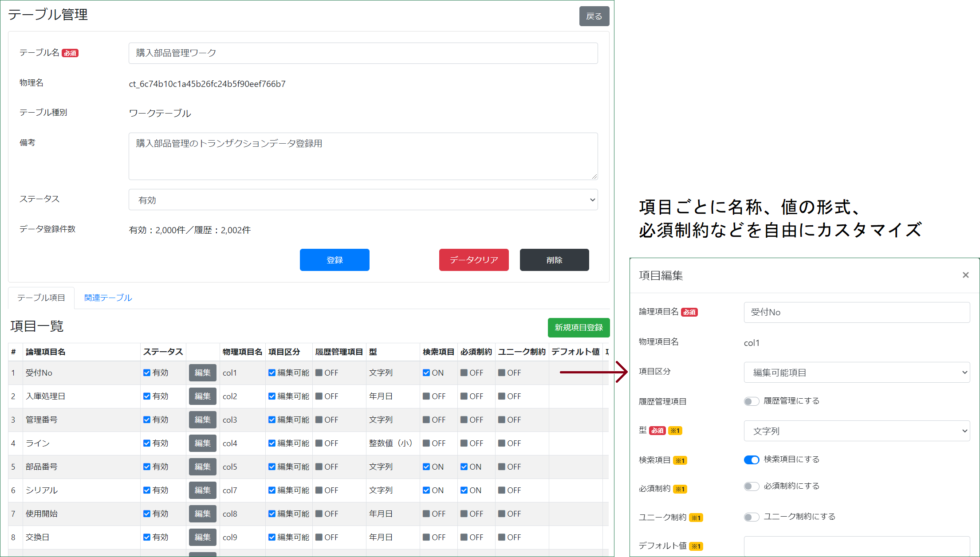980x557 pixels.
Task: Toggle 検索項目 ON checkbox for シリアル row
Action: pyautogui.click(x=426, y=490)
